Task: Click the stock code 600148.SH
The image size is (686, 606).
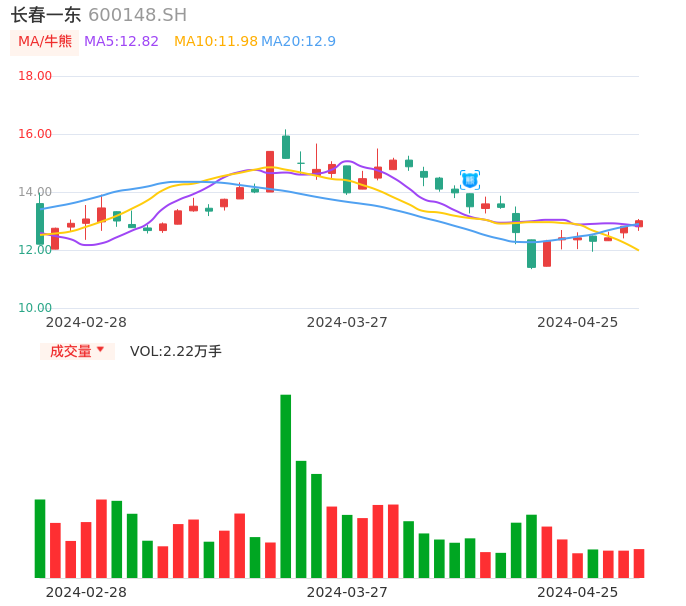Action: pos(137,15)
